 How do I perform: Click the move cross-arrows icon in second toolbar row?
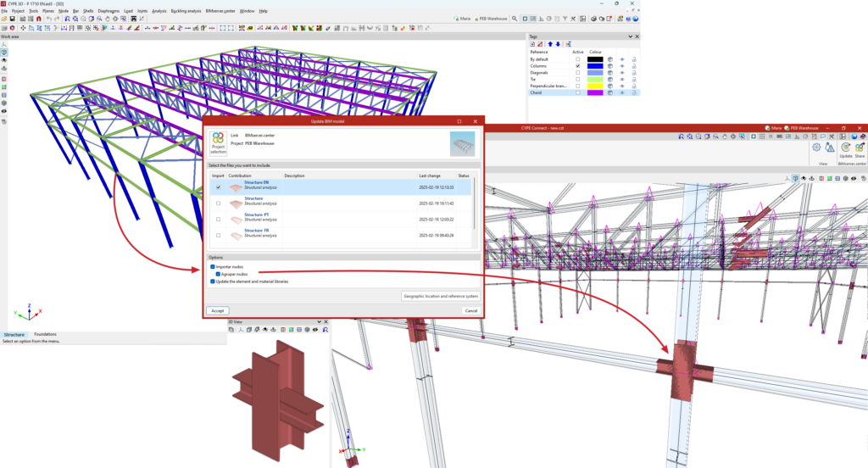(x=23, y=28)
